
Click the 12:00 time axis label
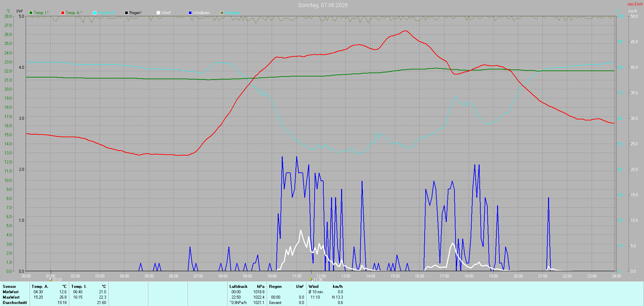point(321,276)
